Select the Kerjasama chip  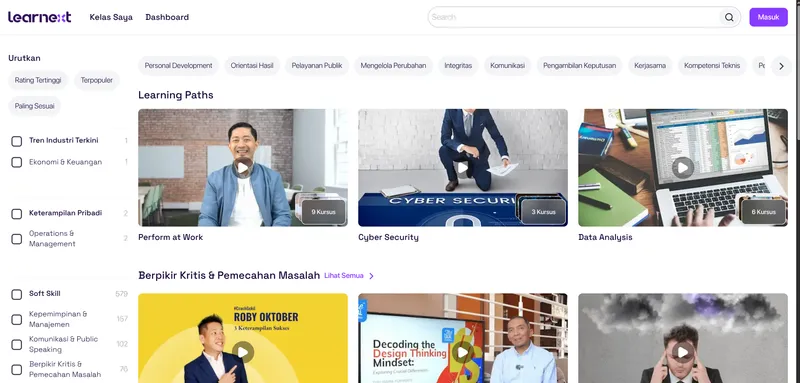point(650,66)
